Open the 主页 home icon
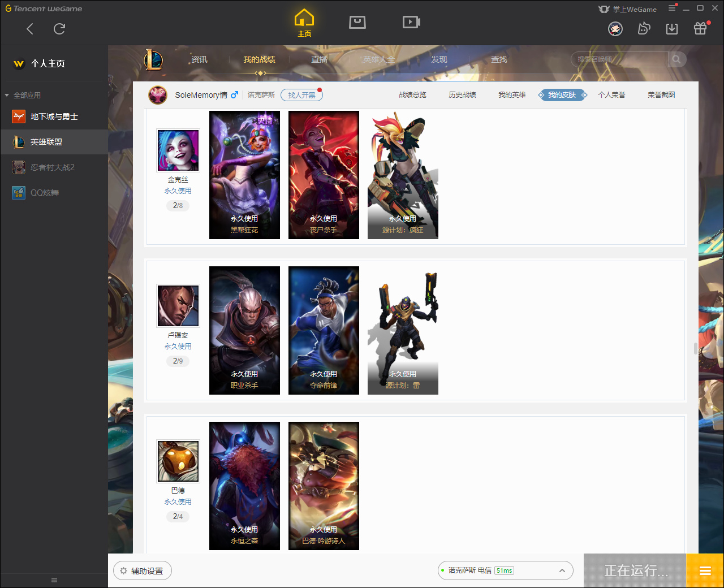The height and width of the screenshot is (588, 724). coord(304,23)
